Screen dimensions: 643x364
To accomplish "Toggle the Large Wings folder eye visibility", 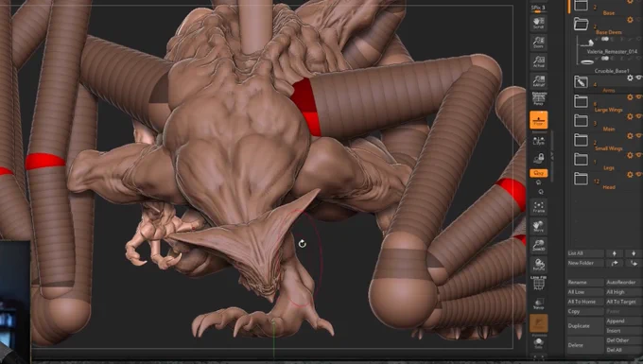I will point(639,97).
